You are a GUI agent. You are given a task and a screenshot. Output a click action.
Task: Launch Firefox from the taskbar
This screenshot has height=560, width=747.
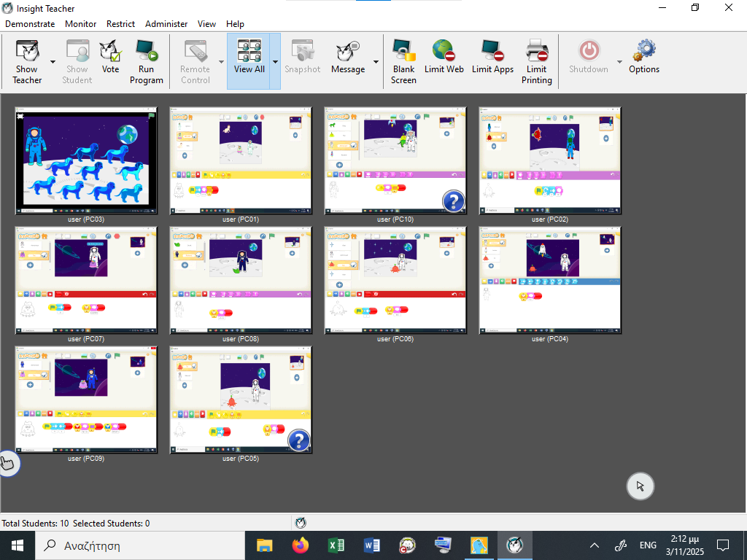[x=300, y=545]
